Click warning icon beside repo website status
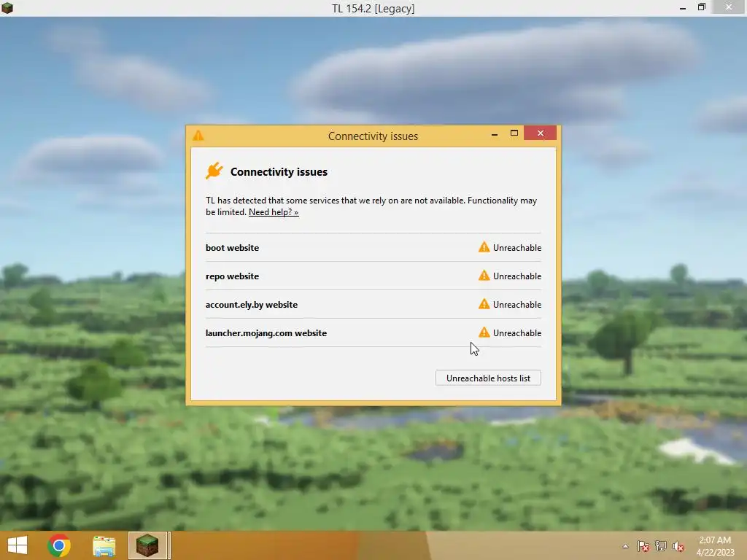747x560 pixels. [484, 276]
